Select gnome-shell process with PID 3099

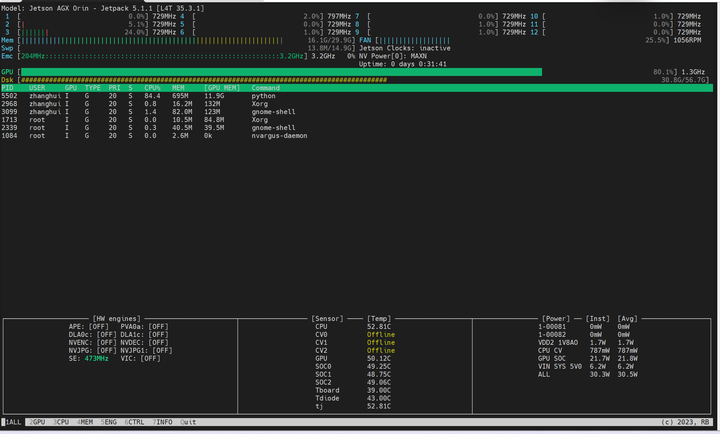[356, 112]
